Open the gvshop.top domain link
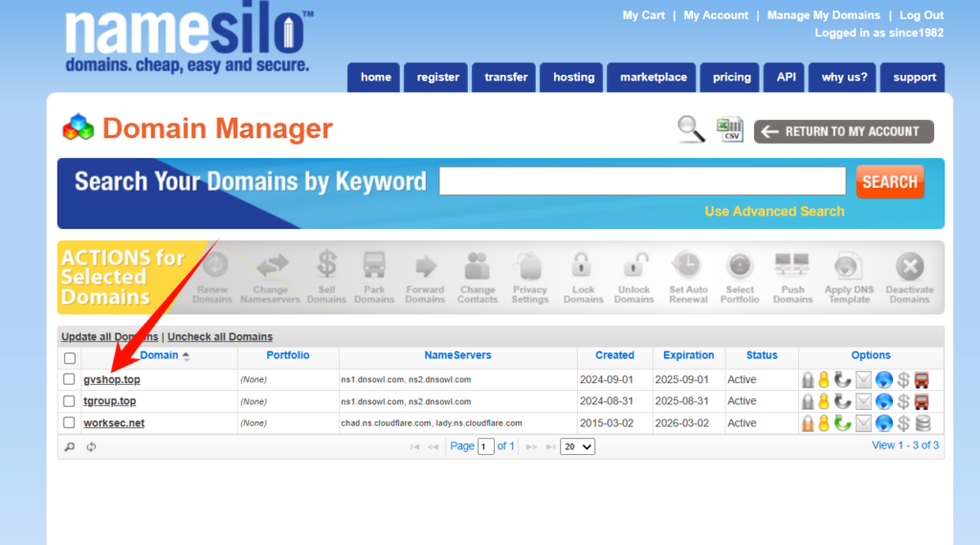 tap(112, 380)
